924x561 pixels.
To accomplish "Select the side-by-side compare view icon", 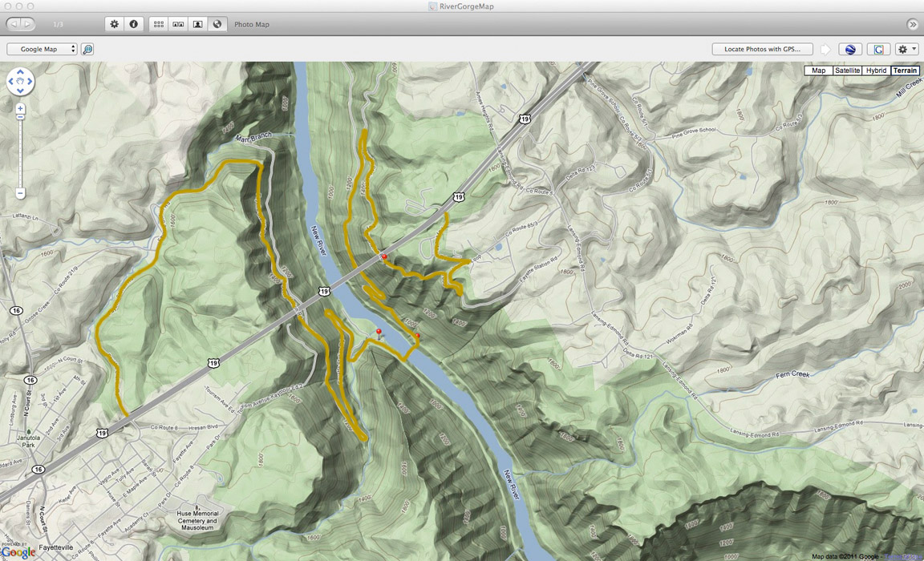I will tap(178, 24).
